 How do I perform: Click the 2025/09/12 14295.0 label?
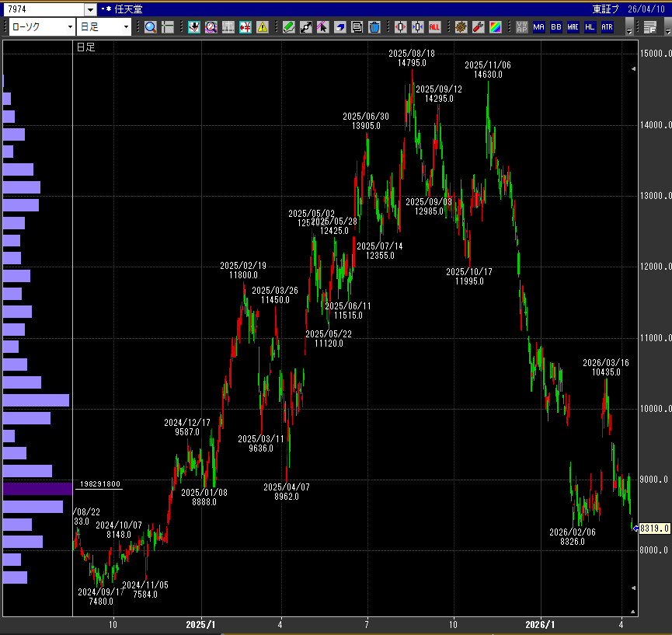coord(439,94)
